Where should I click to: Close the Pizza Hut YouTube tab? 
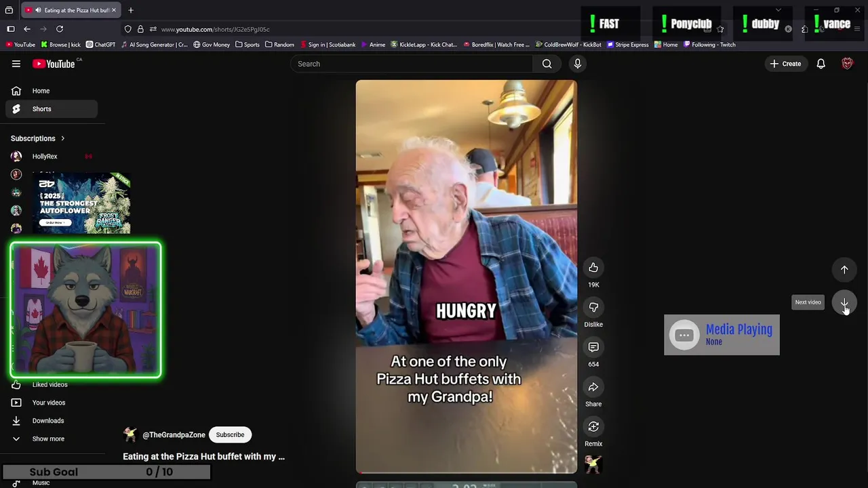[x=114, y=10]
